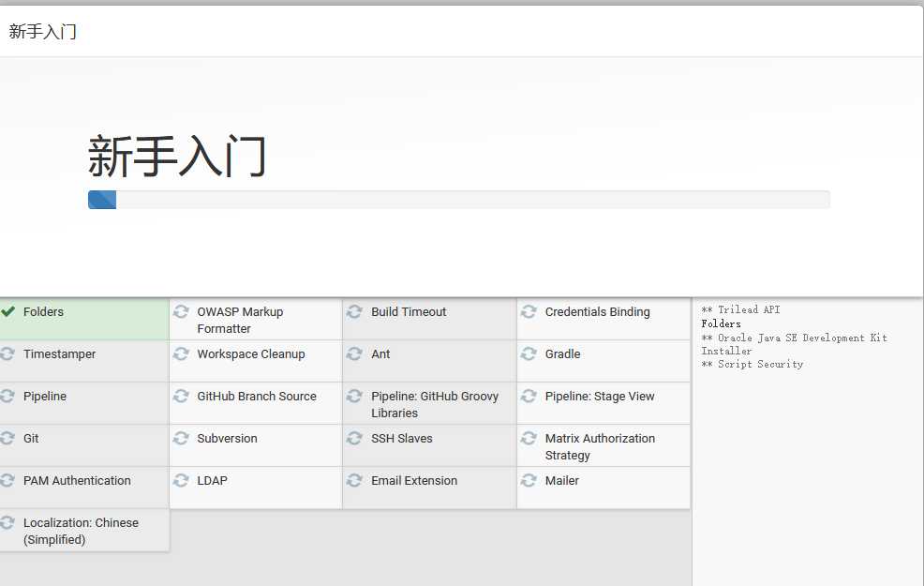
Task: Select the Gradle plugin label
Action: tap(563, 353)
